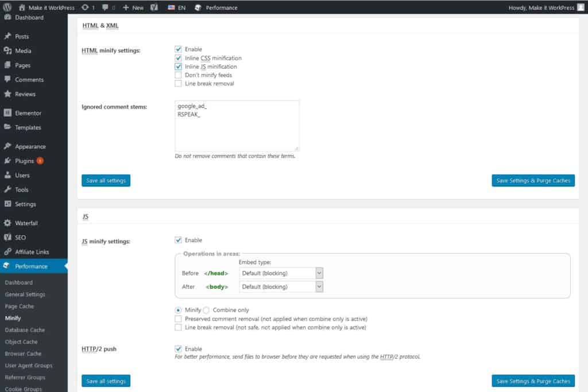Check HTML Line break removal checkbox
588x392 pixels.
[x=178, y=84]
